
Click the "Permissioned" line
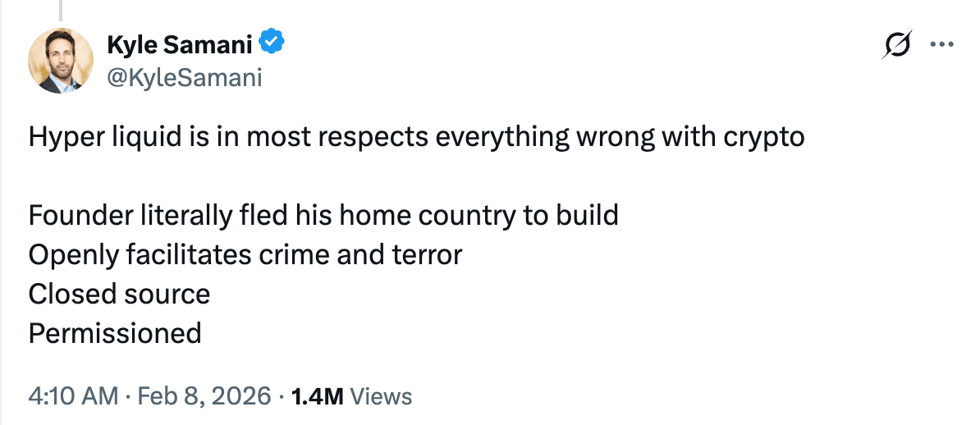pyautogui.click(x=115, y=333)
